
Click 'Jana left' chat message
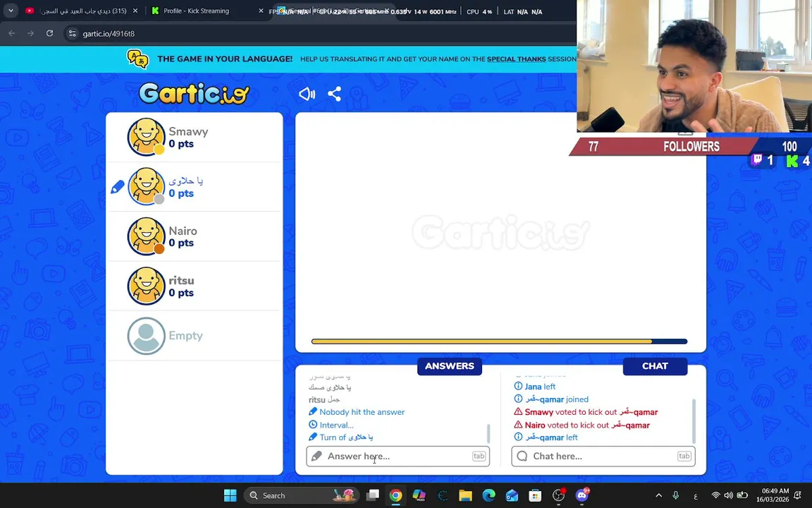click(535, 387)
